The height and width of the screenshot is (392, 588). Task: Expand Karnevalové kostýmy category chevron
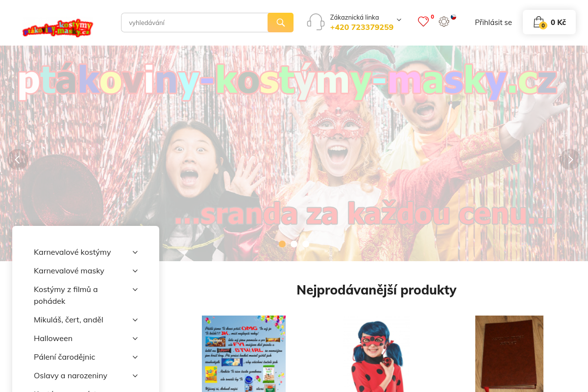pos(135,252)
